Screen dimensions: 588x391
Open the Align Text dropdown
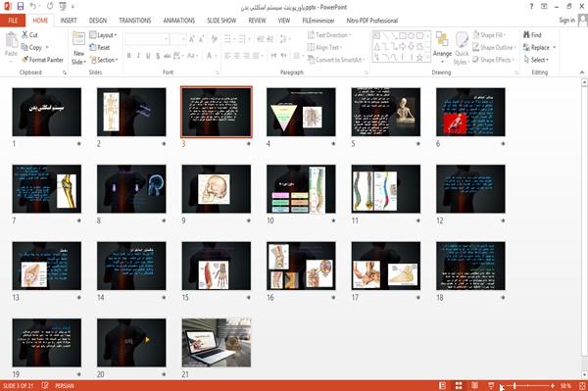point(324,47)
